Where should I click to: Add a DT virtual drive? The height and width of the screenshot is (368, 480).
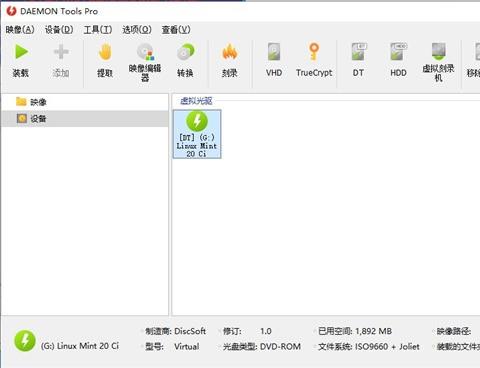click(x=359, y=52)
